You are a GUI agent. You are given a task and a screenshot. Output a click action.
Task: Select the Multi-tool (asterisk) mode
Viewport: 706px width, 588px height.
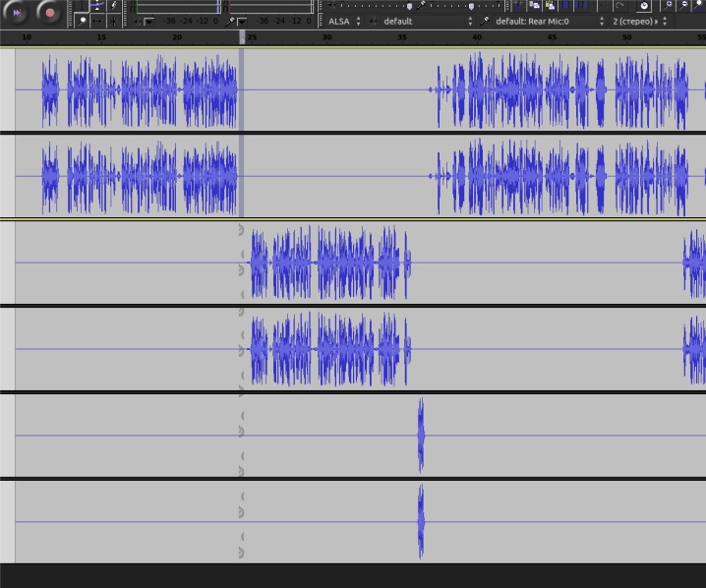[113, 22]
